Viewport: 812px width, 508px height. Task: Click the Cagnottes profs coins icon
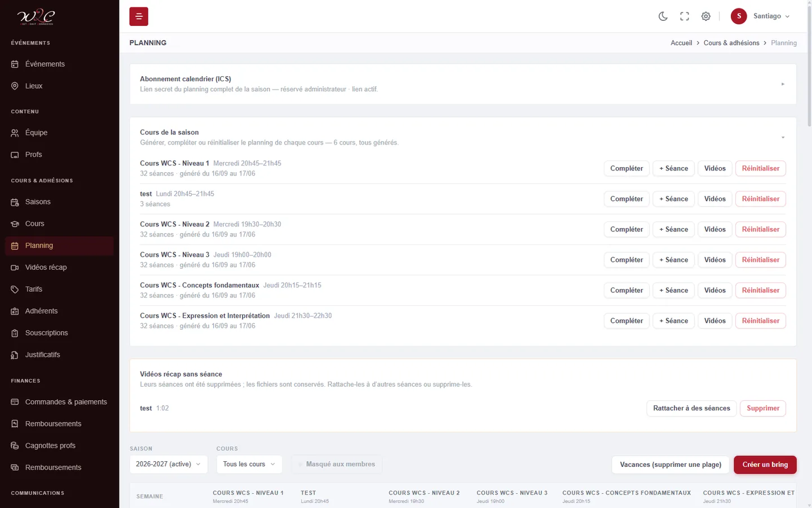[15, 446]
